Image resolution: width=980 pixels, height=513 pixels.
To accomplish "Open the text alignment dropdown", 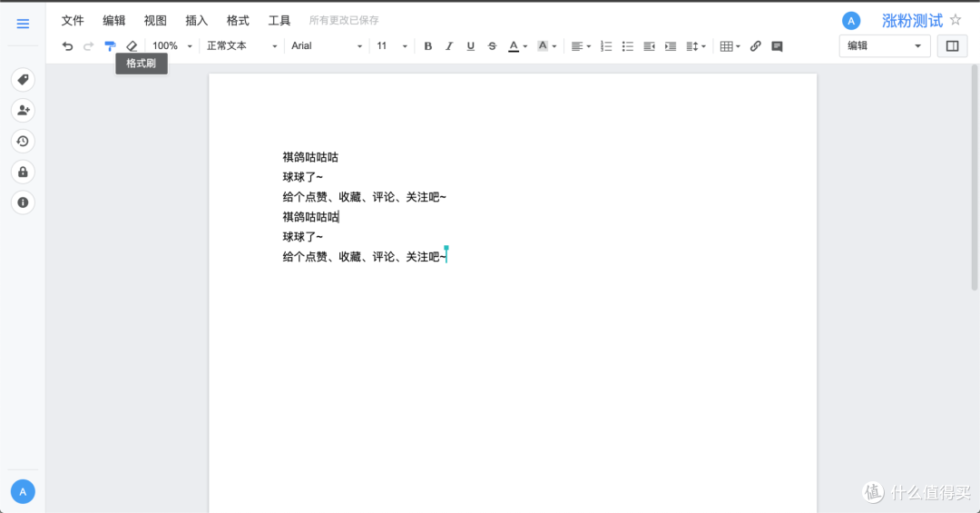I will [x=581, y=46].
